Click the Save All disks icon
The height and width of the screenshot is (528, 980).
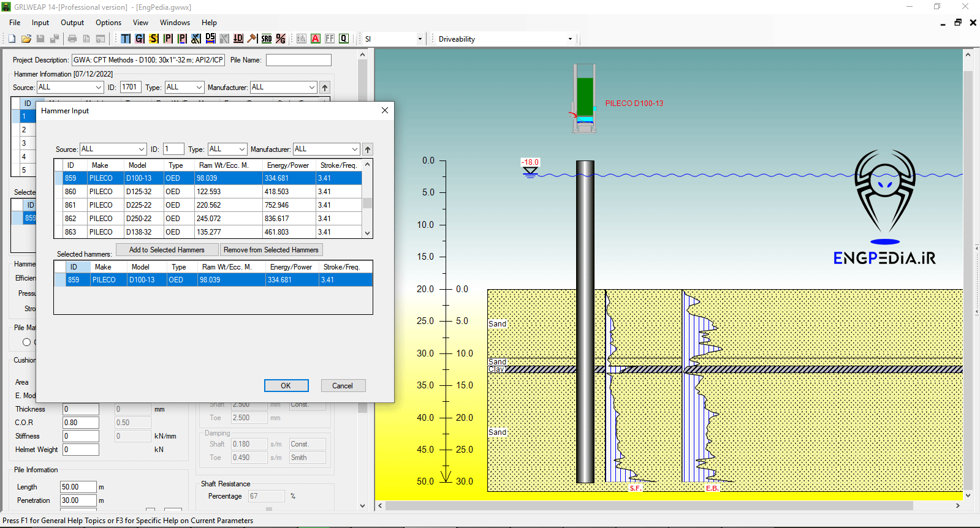55,39
